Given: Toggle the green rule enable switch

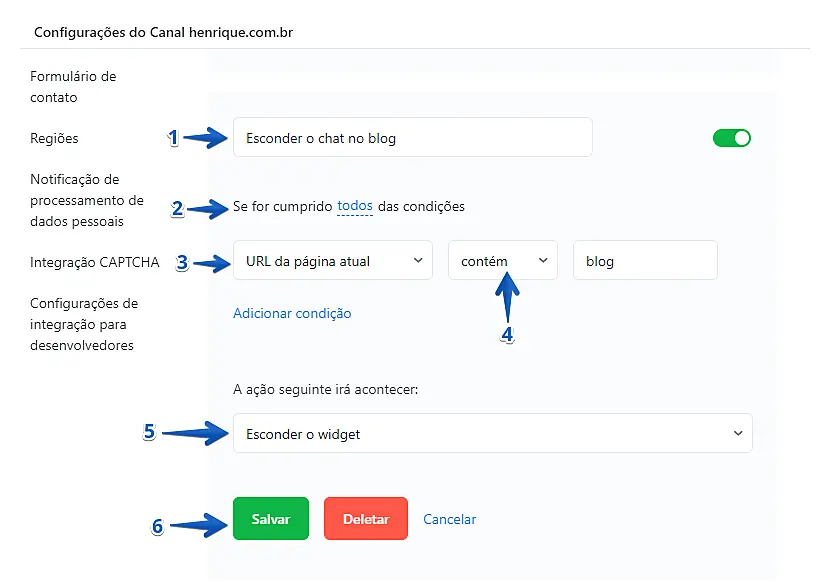Looking at the screenshot, I should click(731, 138).
